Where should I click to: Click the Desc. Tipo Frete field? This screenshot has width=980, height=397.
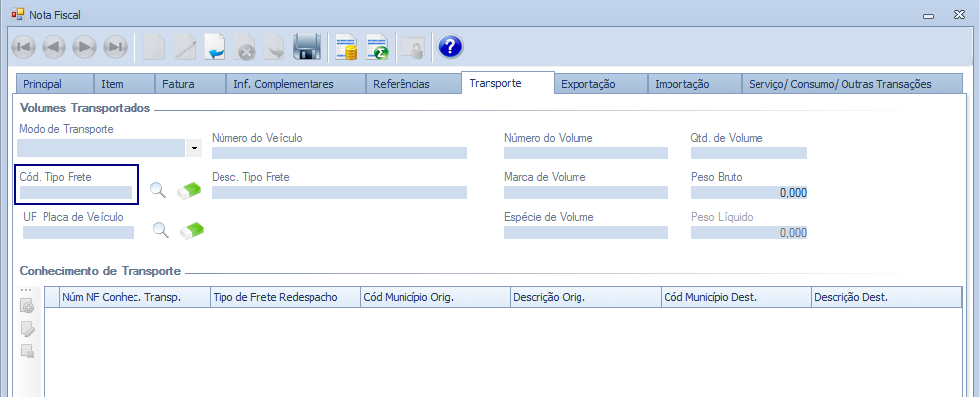click(x=339, y=192)
